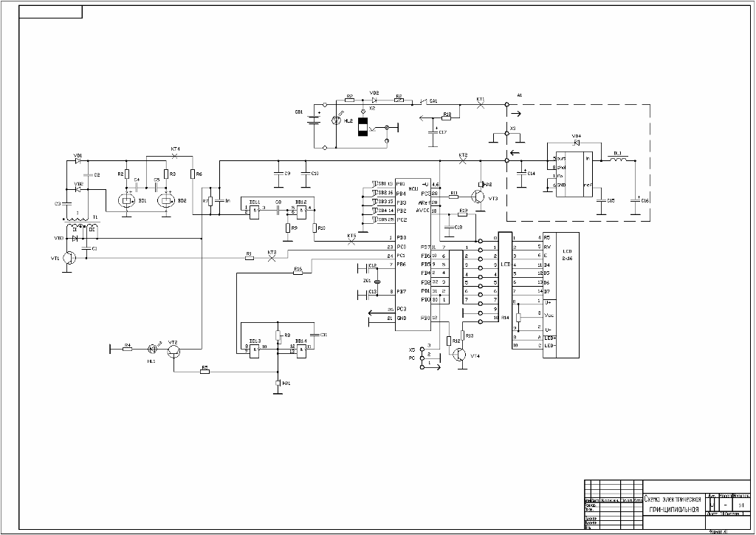Screen dimensions: 756x535
Task: Select the LCD 2x16 display block
Action: (x=561, y=296)
